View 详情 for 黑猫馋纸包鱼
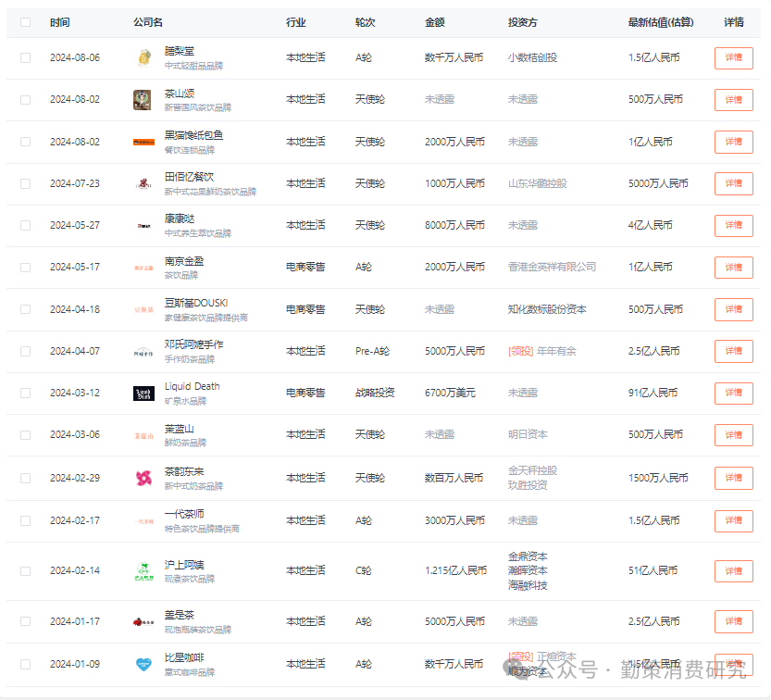Screen dimensions: 771x700 [x=734, y=142]
